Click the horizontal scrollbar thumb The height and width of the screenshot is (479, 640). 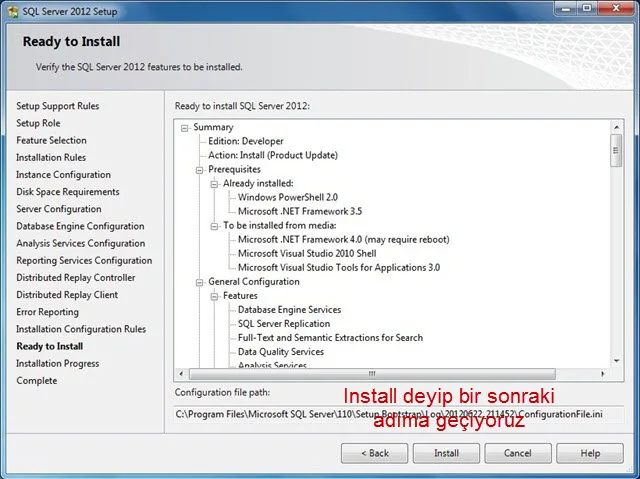tap(372, 374)
